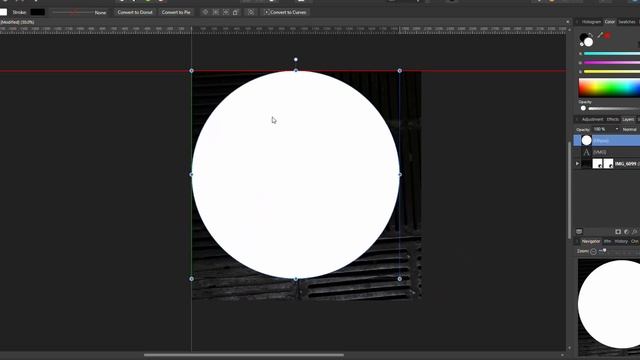Adjust the yellow color slider
The image size is (640, 360).
tap(611, 71)
